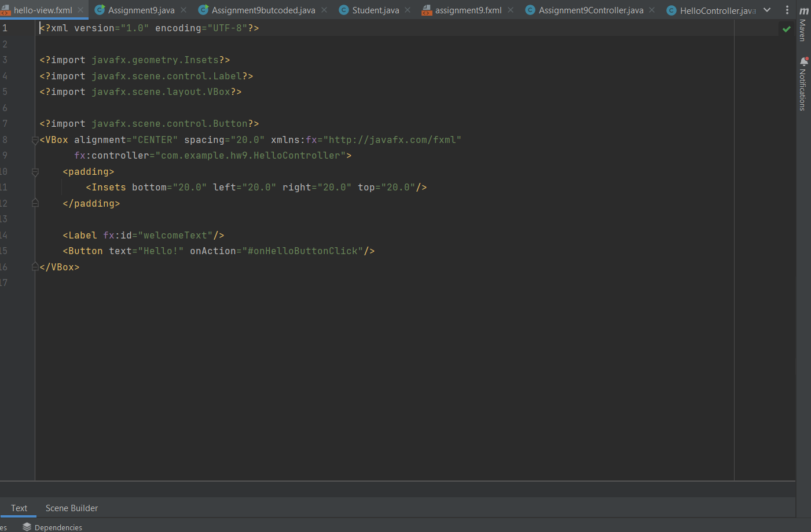Click the fold marker beside closing padding tag
Image resolution: width=811 pixels, height=532 pixels.
coord(35,203)
